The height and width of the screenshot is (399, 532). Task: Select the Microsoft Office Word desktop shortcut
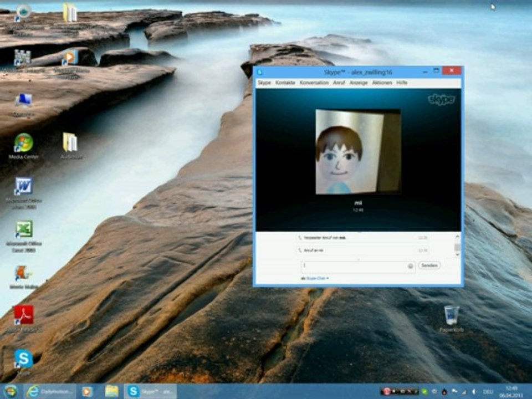tap(23, 193)
